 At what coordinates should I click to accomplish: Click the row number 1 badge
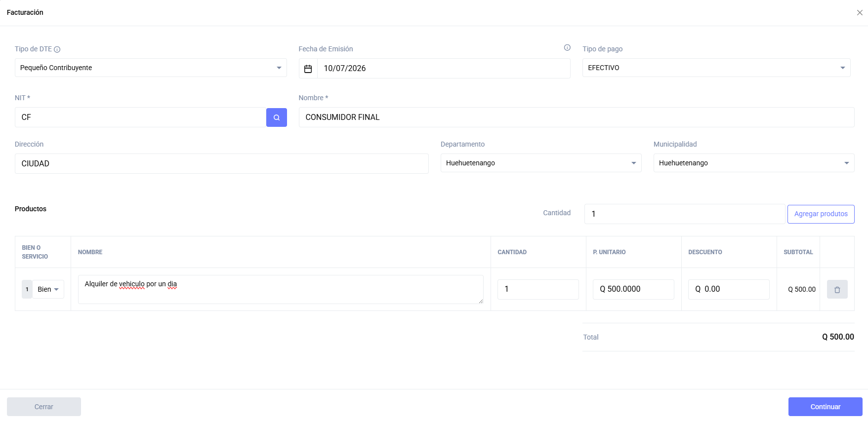(27, 289)
